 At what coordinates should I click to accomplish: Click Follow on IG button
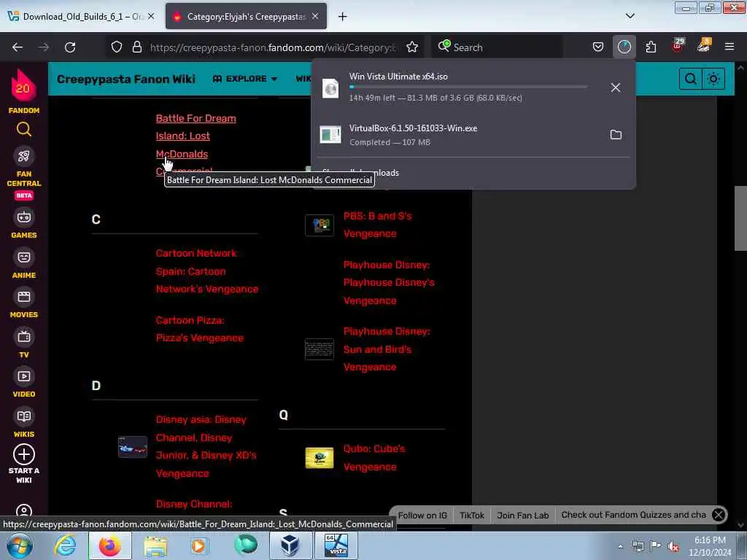422,516
